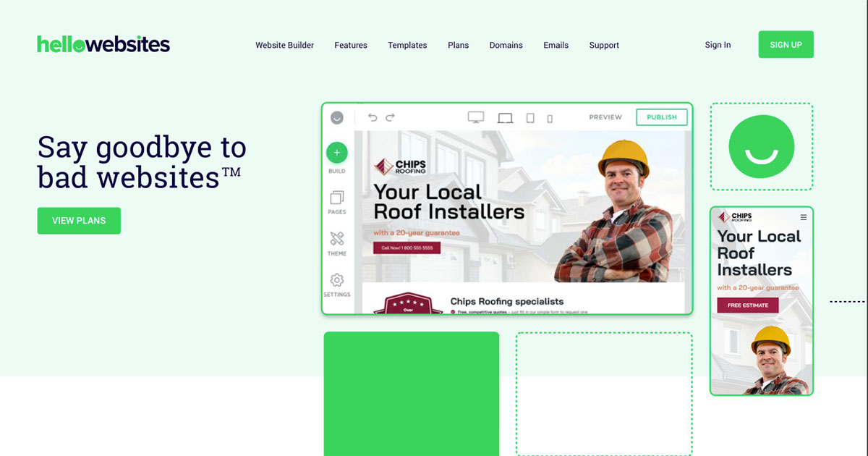Redo the last change in the editor

[x=391, y=116]
